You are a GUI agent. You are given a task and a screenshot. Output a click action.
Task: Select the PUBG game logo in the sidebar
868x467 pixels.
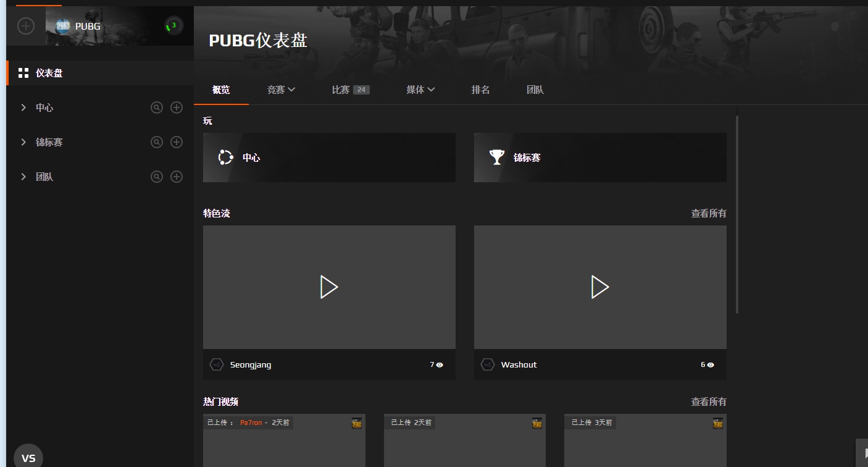[62, 26]
